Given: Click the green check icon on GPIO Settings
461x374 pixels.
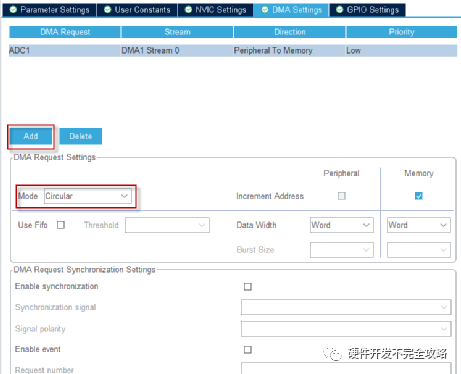Looking at the screenshot, I should click(x=340, y=10).
